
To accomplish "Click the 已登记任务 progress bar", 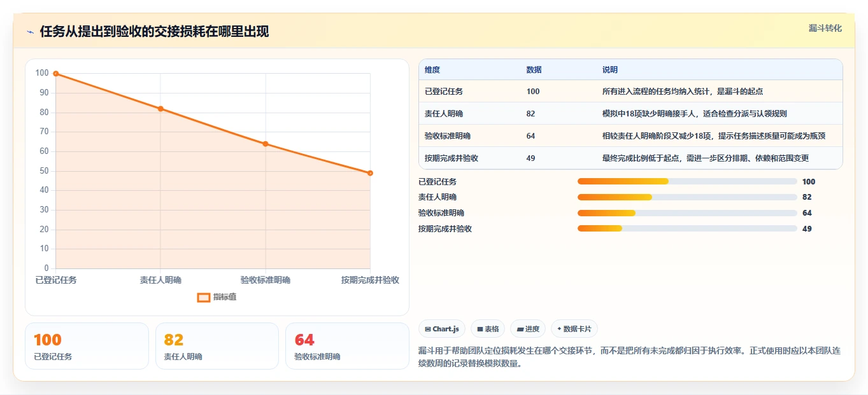I will click(687, 181).
